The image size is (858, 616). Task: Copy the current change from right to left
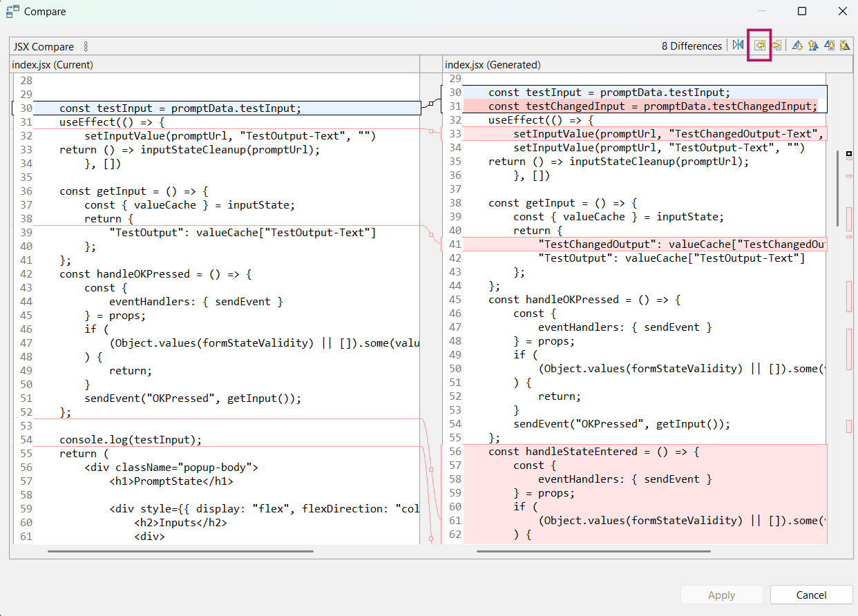tap(776, 46)
